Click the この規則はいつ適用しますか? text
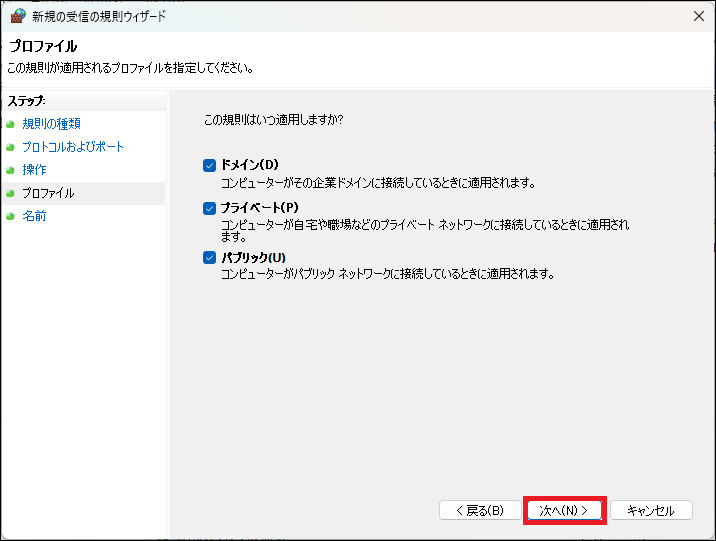 tap(273, 120)
